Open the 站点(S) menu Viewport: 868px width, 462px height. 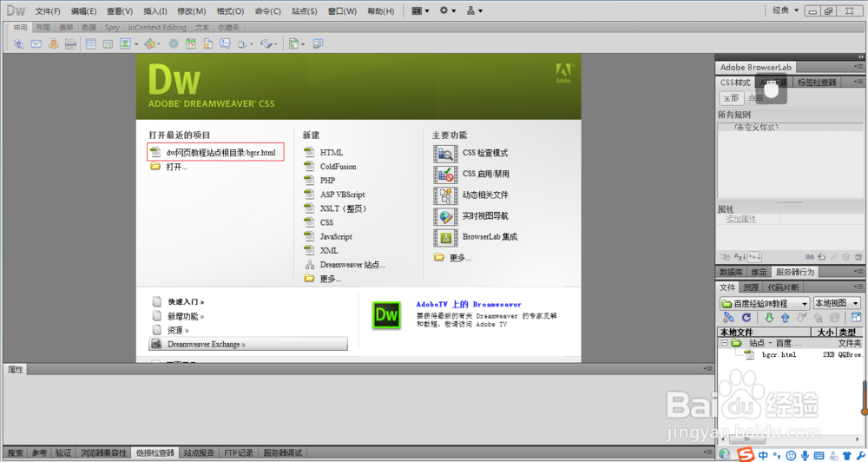pos(304,11)
